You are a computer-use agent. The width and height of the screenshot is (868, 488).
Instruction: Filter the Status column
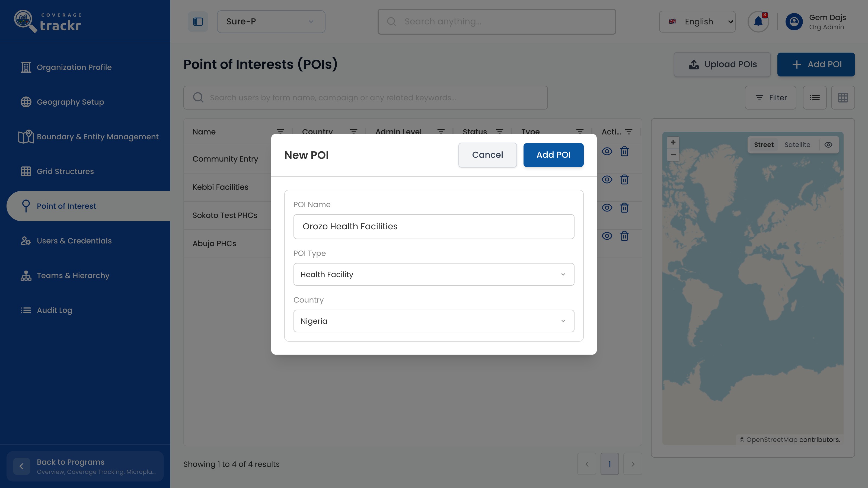pyautogui.click(x=499, y=132)
